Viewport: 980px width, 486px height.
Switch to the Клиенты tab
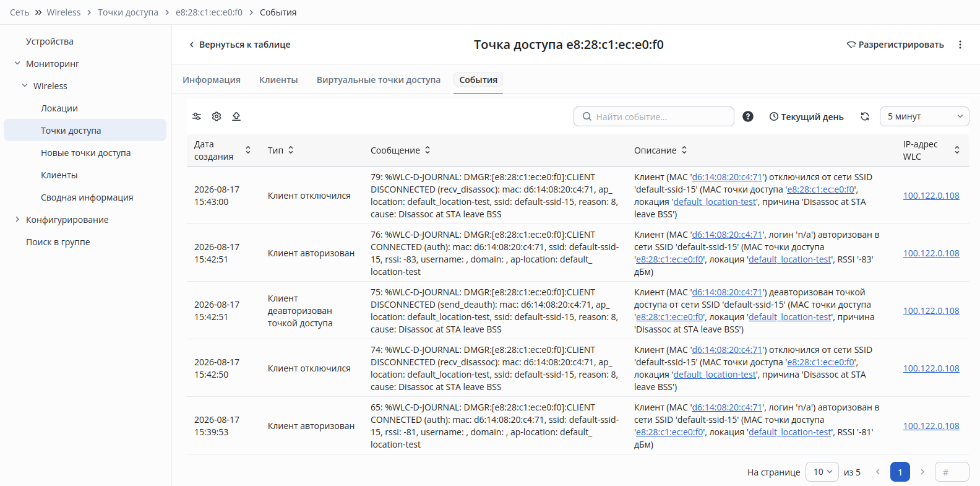[x=278, y=80]
